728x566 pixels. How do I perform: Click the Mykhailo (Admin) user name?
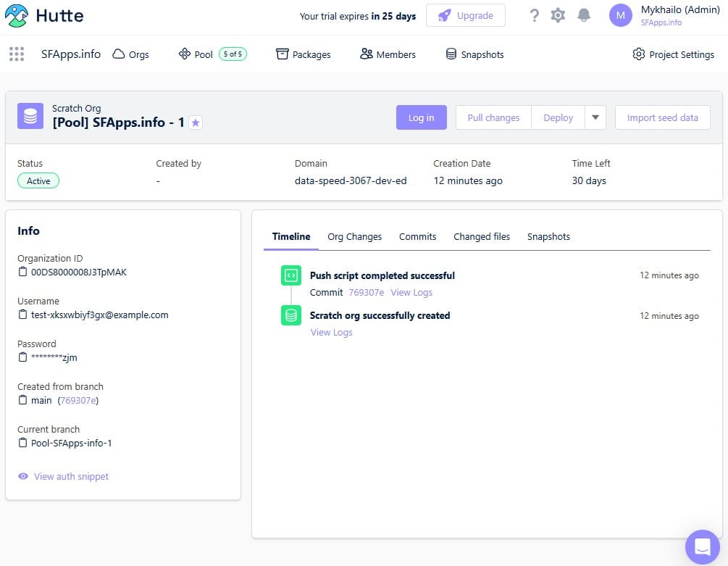(x=680, y=9)
